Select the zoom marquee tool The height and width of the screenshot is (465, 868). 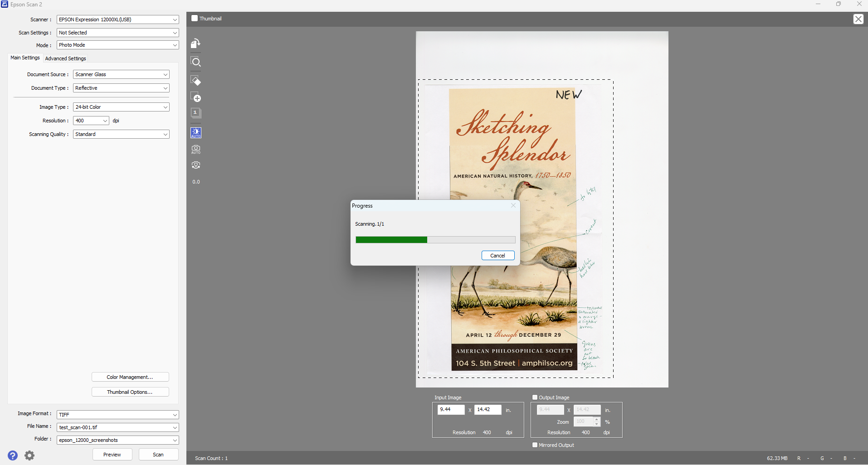coord(196,62)
